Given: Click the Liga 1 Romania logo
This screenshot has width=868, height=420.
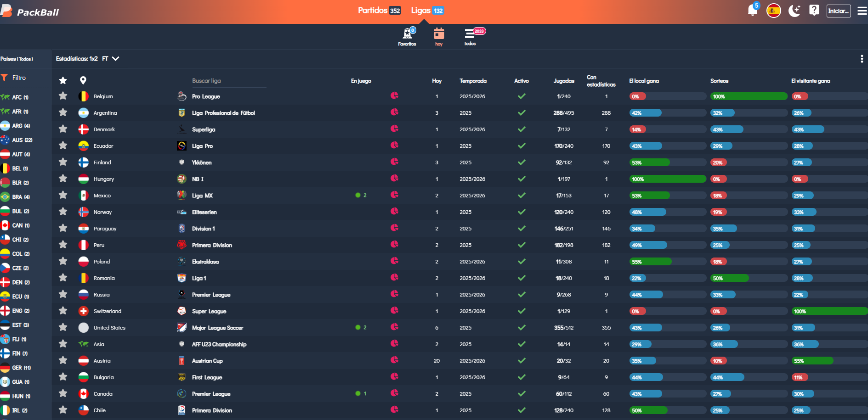Looking at the screenshot, I should point(182,278).
